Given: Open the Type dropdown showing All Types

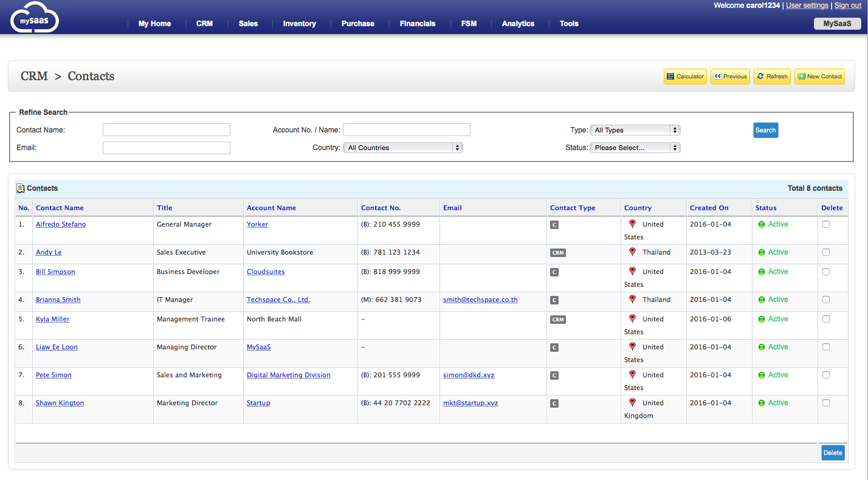Looking at the screenshot, I should click(x=635, y=130).
